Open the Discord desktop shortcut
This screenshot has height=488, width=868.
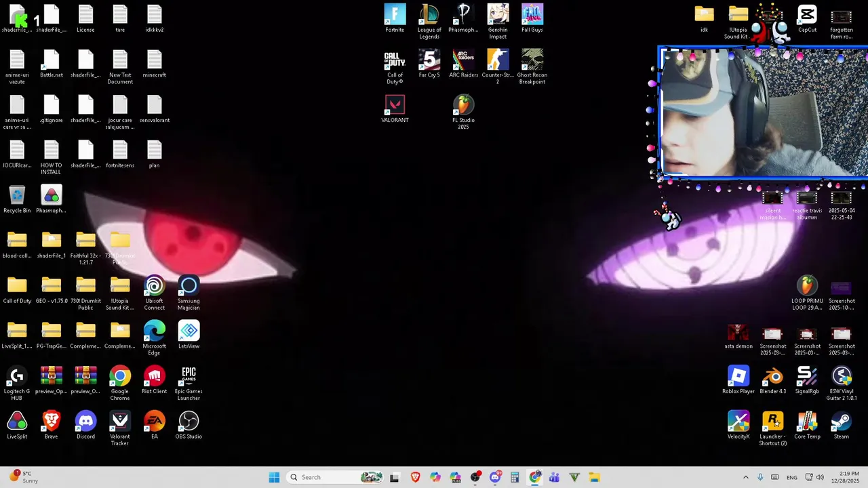pos(85,425)
